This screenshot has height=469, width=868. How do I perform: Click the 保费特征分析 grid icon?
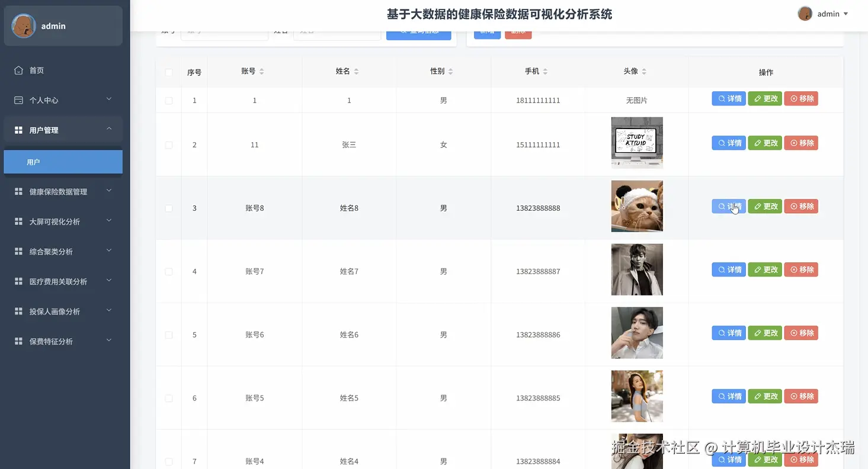click(18, 342)
